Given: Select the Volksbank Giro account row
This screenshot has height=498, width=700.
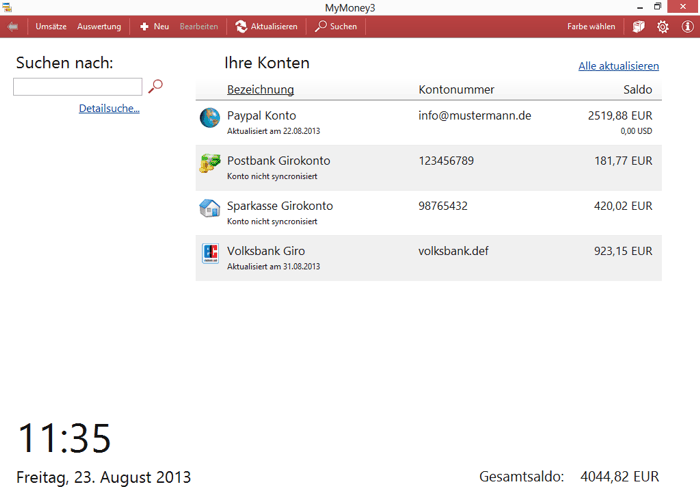Looking at the screenshot, I should [x=428, y=257].
